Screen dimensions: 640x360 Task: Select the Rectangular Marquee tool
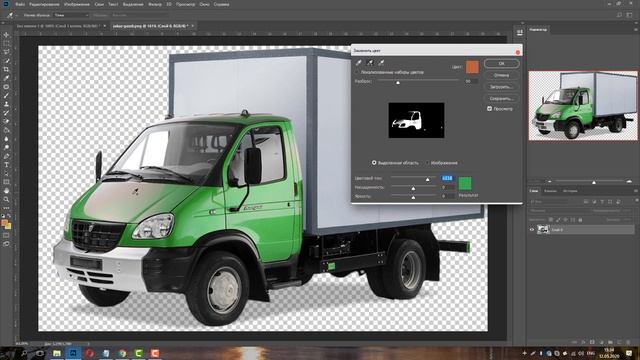point(7,43)
